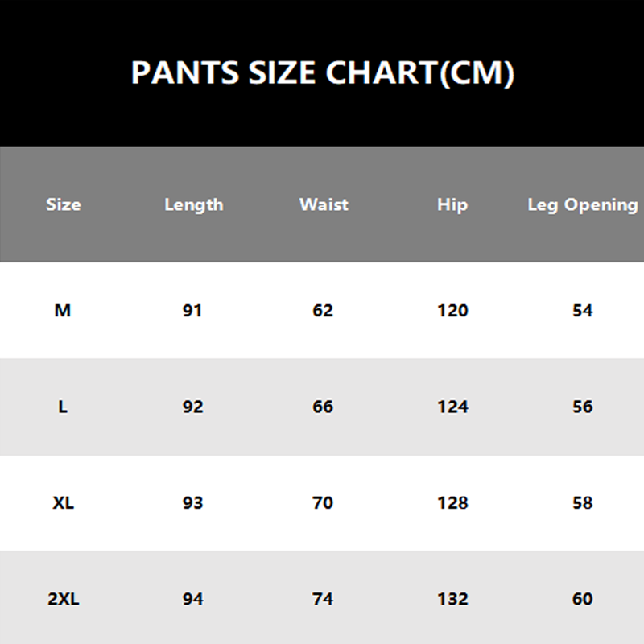Click waist value 70 for size XL
The image size is (644, 644).
coord(323,503)
